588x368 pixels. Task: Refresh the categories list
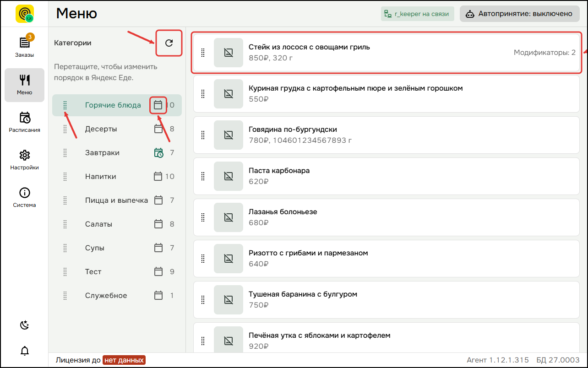pyautogui.click(x=169, y=43)
